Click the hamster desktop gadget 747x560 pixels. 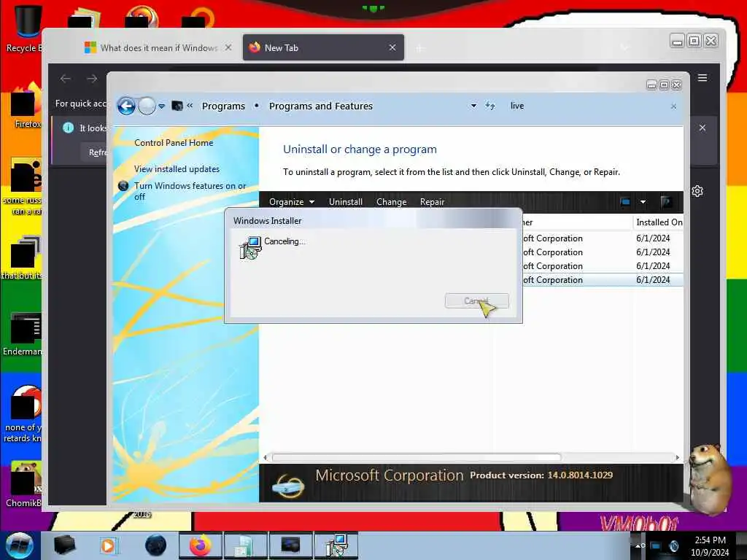point(710,478)
